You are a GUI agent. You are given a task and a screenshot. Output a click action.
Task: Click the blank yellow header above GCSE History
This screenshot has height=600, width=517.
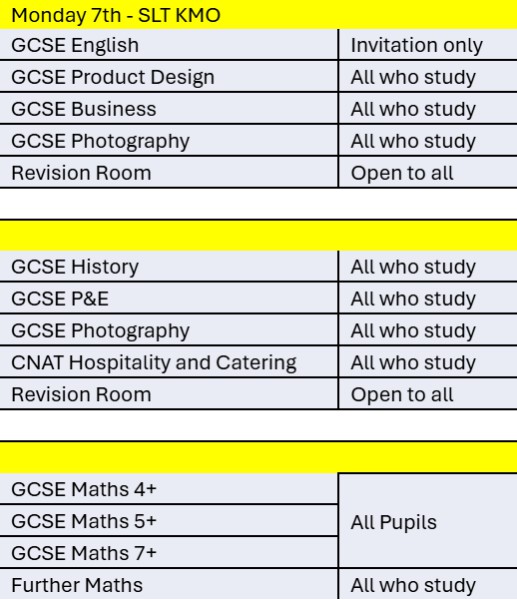[x=258, y=235]
